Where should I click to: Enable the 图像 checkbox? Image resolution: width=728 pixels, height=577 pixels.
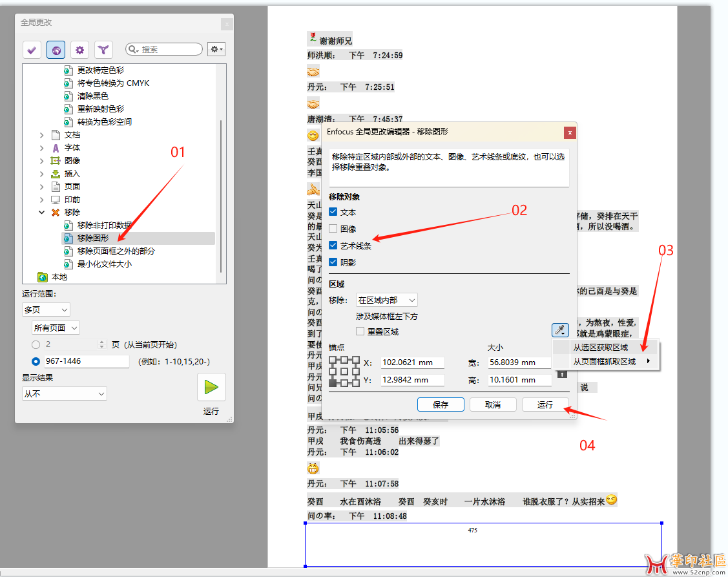[333, 229]
